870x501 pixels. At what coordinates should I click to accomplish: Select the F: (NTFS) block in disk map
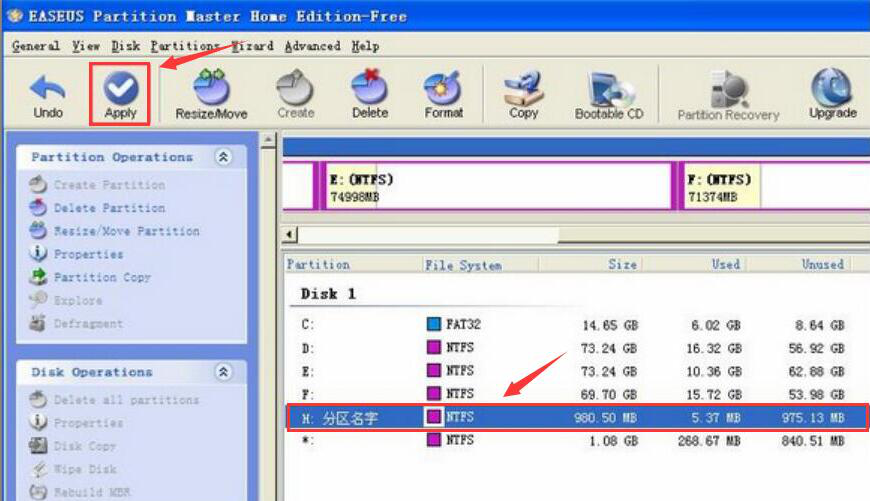[773, 186]
